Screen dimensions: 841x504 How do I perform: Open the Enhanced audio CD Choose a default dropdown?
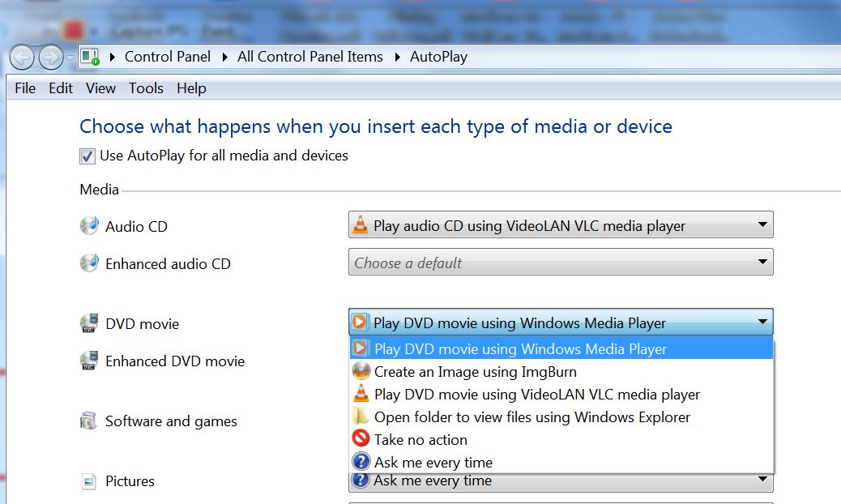pyautogui.click(x=561, y=263)
